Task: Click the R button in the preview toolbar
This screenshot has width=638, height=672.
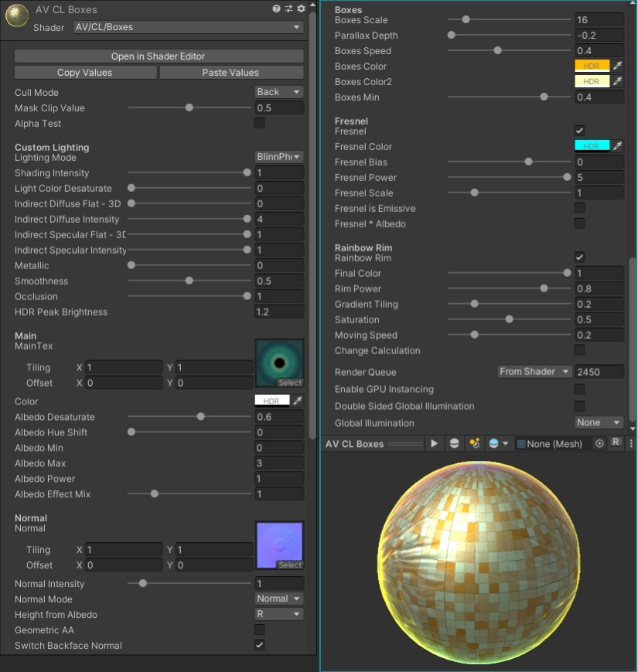Action: pyautogui.click(x=615, y=443)
